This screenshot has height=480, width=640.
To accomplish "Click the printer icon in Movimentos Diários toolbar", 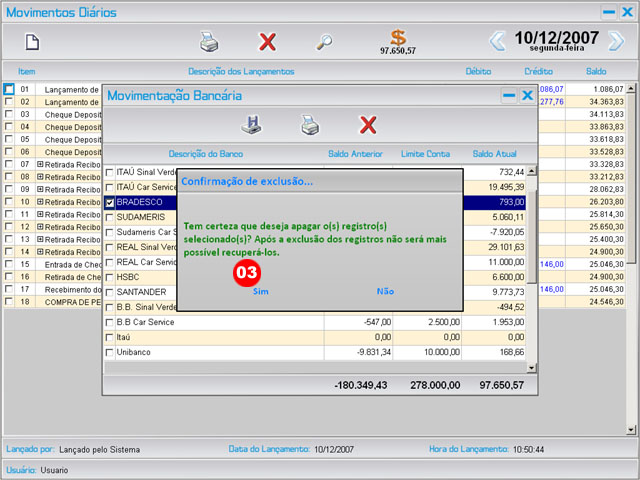I will [209, 42].
